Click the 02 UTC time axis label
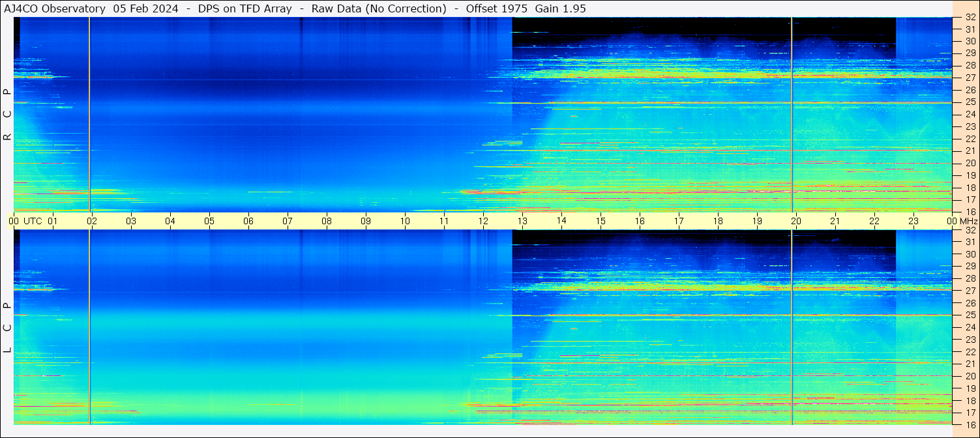The image size is (980, 438). click(x=92, y=221)
